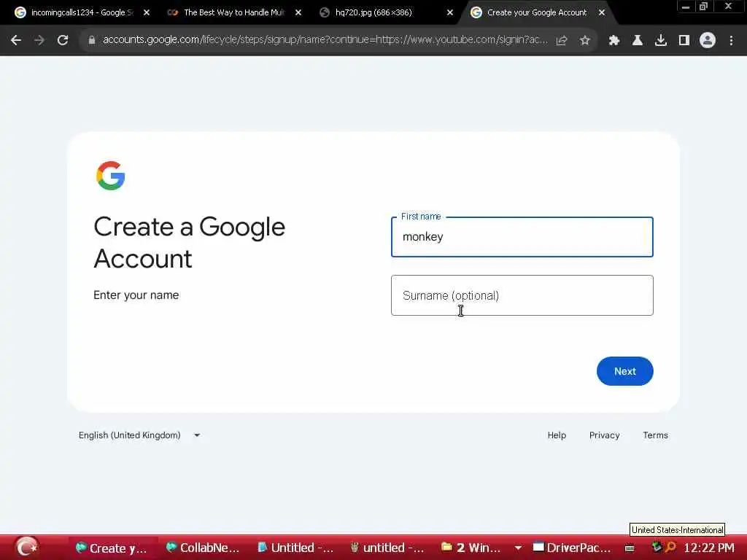
Task: Click the 12:22 PM taskbar clock
Action: click(x=709, y=548)
